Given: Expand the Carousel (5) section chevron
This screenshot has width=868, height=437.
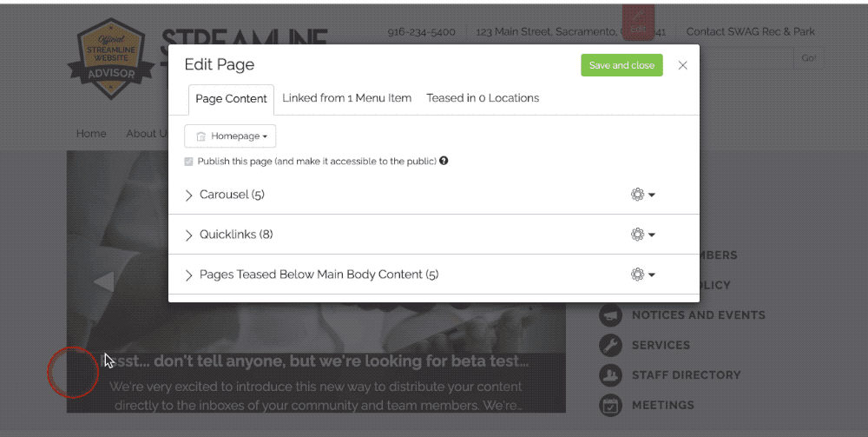Looking at the screenshot, I should pos(188,195).
